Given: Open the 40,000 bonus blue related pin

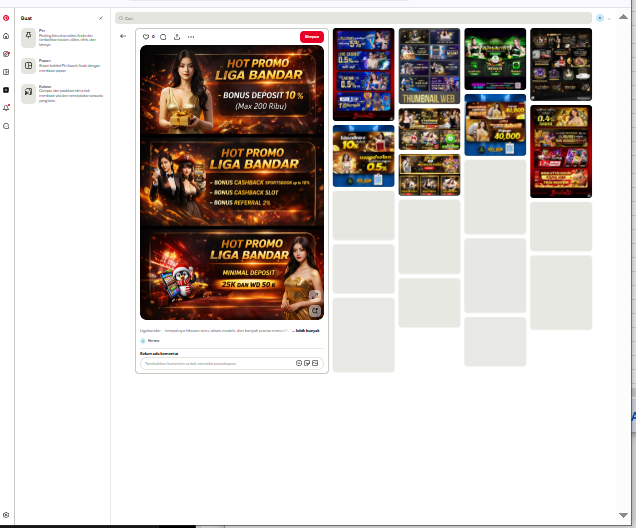Looking at the screenshot, I should pyautogui.click(x=495, y=125).
